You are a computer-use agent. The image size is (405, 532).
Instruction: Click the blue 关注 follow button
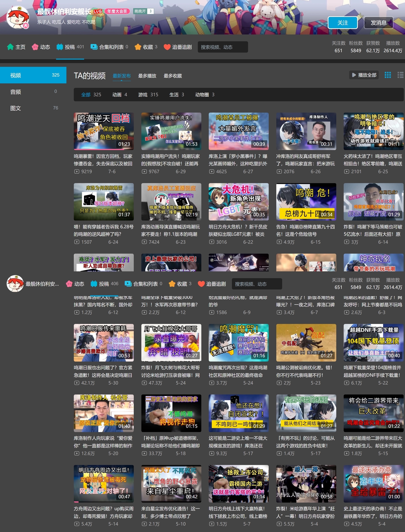343,23
